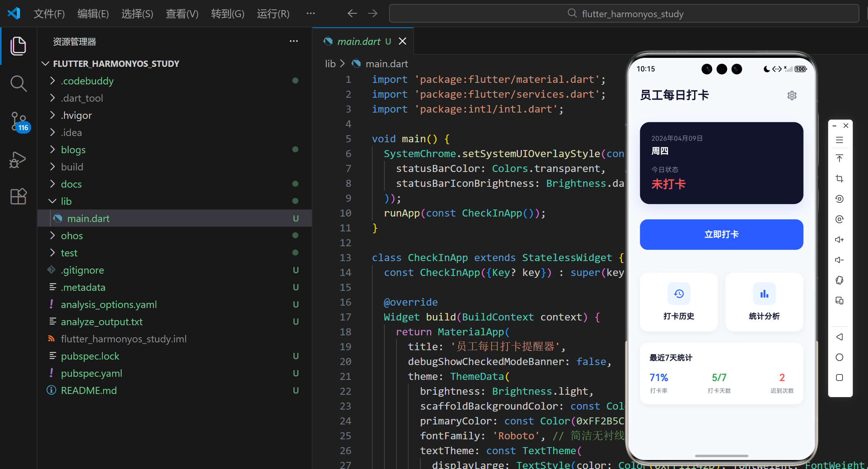Screen dimensions: 868x469
Task: Open the emulator toolbar hamburger menu
Action: (839, 140)
